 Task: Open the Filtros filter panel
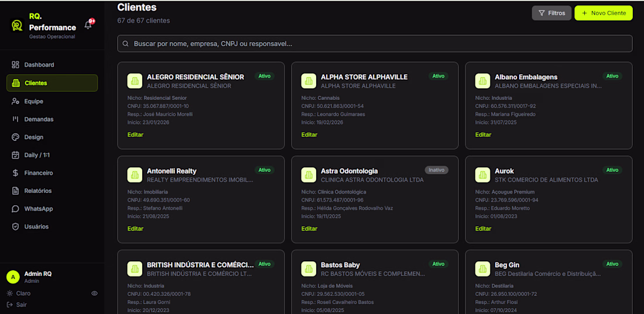[x=551, y=13]
